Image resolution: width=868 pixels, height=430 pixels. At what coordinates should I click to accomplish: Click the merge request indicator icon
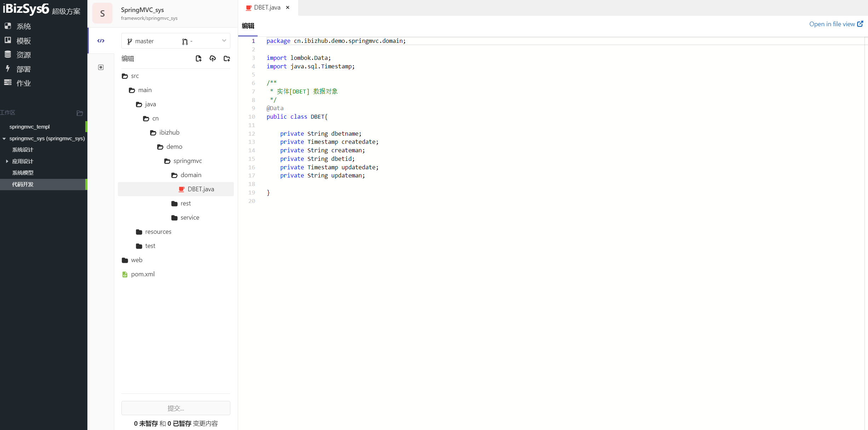185,41
